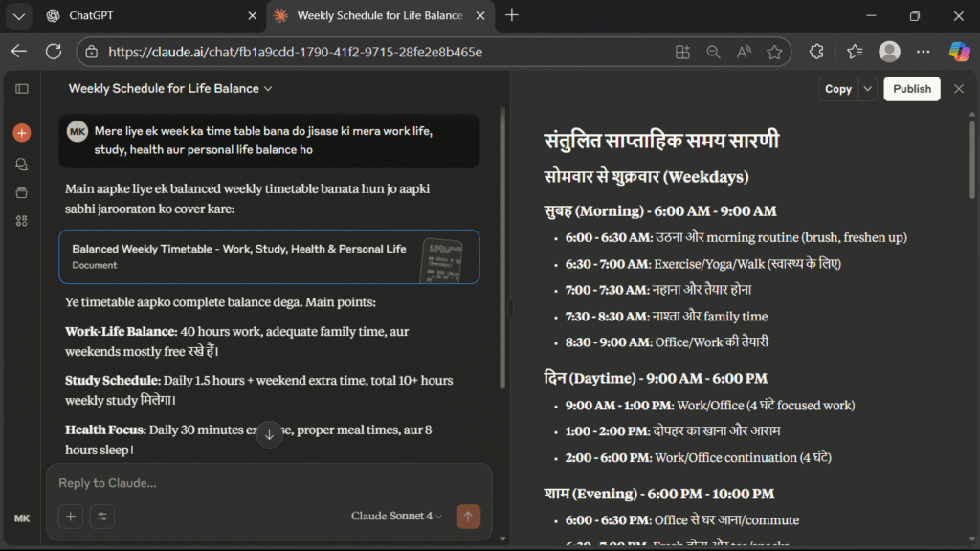
Task: Expand the arrow next to Copy button
Action: pyautogui.click(x=867, y=89)
